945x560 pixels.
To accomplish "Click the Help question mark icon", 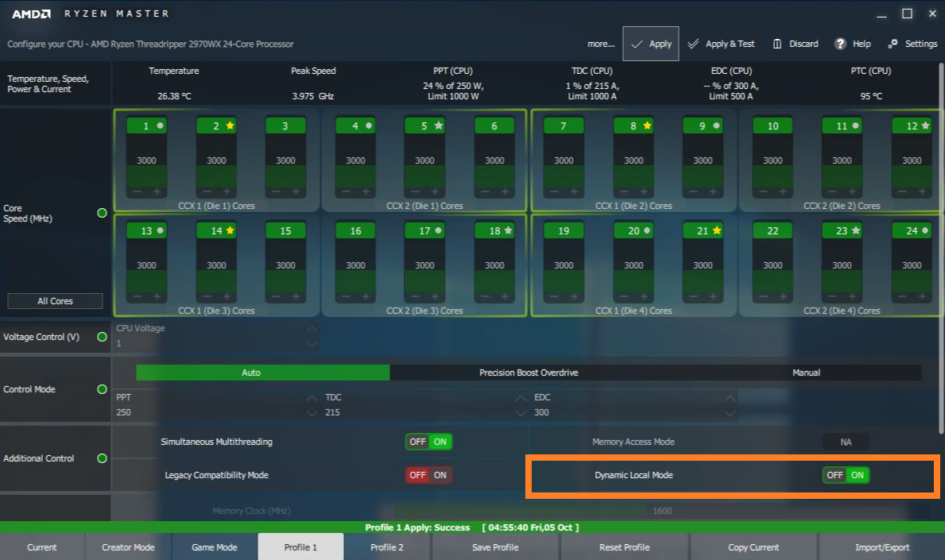I will 840,44.
